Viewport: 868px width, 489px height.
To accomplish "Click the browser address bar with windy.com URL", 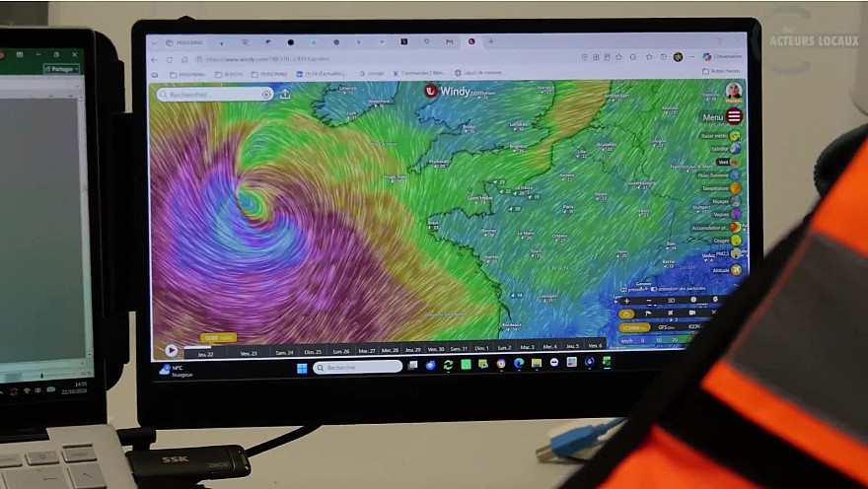I will [388, 58].
